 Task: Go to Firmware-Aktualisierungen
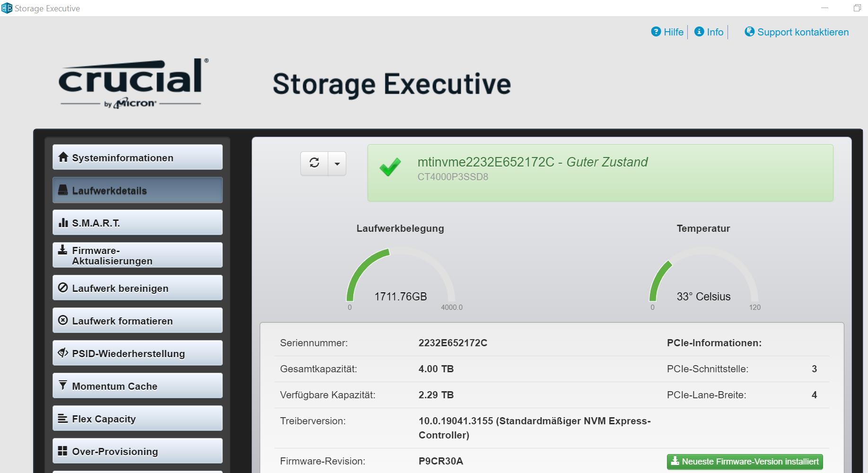(138, 255)
